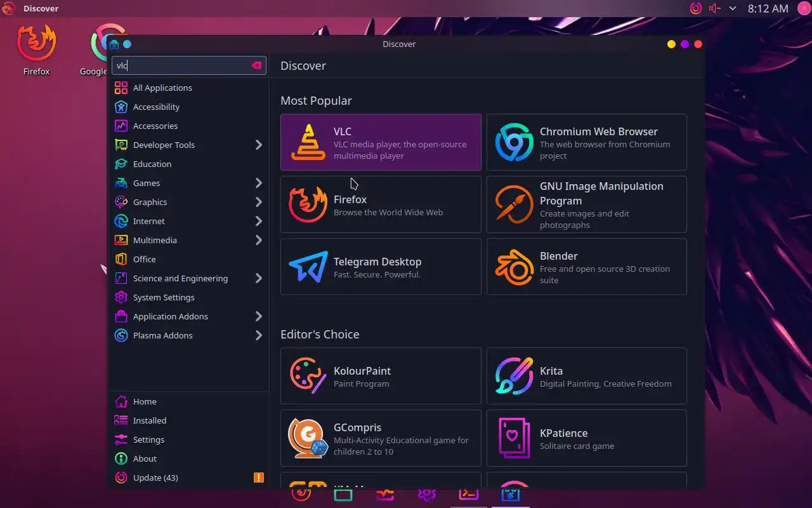The image size is (812, 508).
Task: Toggle the pin dot in Discover title bar
Action: coord(127,44)
